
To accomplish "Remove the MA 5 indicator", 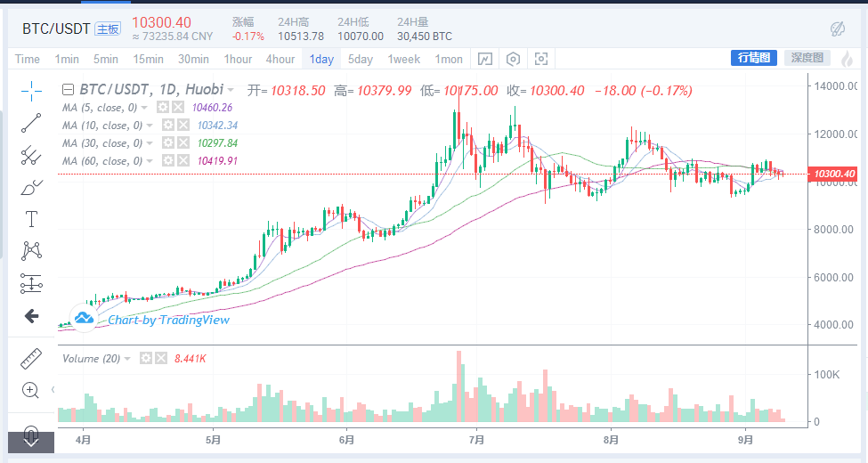I will [178, 108].
